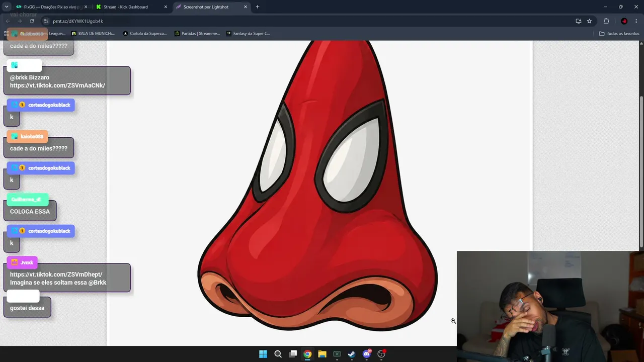Select the 'gostei dessa' chat message
644x362 pixels.
(x=27, y=308)
